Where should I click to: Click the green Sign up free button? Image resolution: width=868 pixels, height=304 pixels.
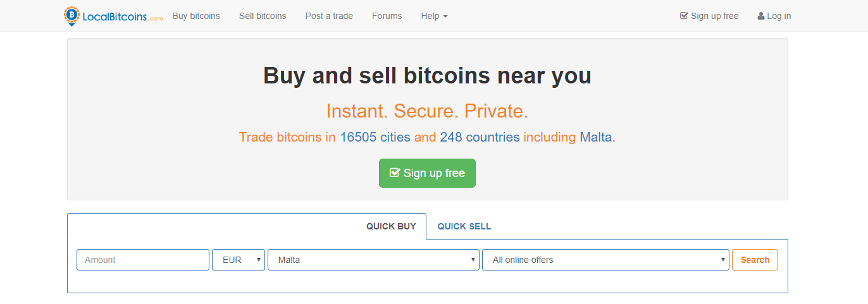pyautogui.click(x=427, y=173)
